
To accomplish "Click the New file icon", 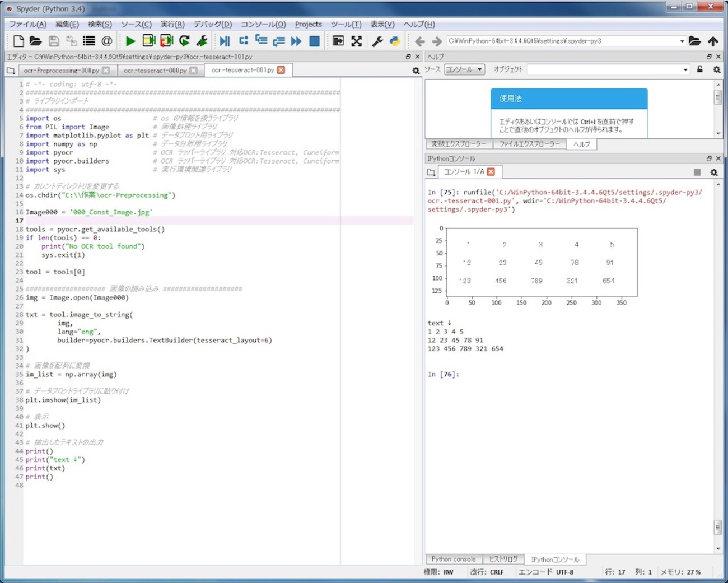I will point(18,41).
